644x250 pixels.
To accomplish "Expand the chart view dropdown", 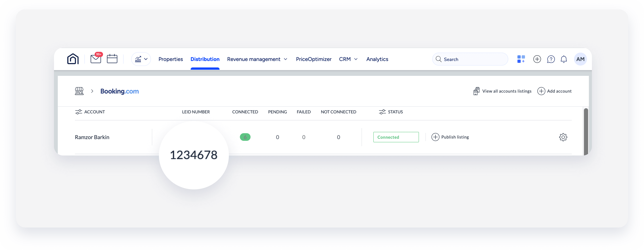I will (x=141, y=59).
